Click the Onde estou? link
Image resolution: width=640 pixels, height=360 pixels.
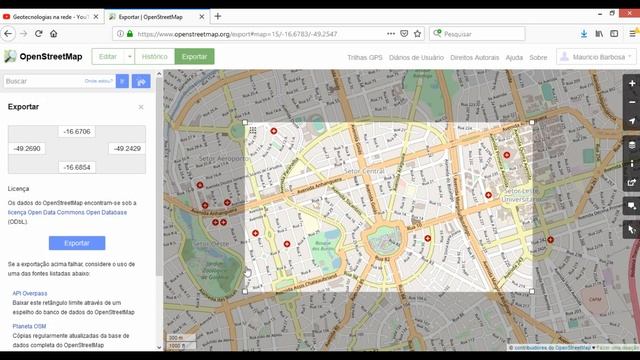pyautogui.click(x=99, y=81)
